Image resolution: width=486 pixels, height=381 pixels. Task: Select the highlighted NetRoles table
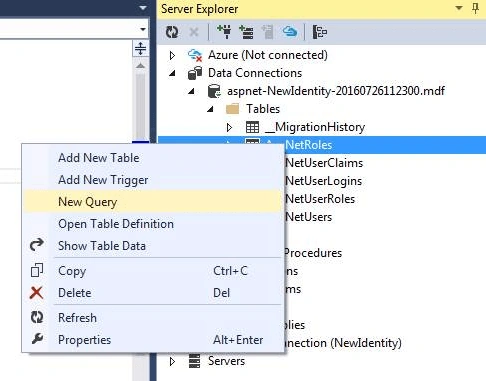pos(309,145)
